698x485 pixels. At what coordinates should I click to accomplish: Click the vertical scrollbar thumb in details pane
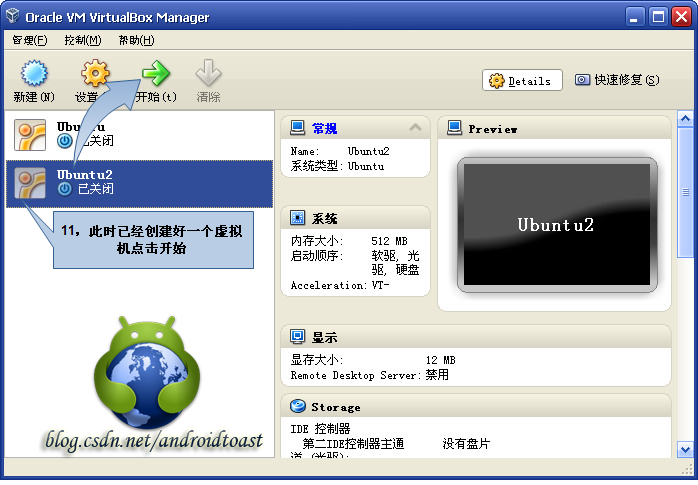click(685, 192)
